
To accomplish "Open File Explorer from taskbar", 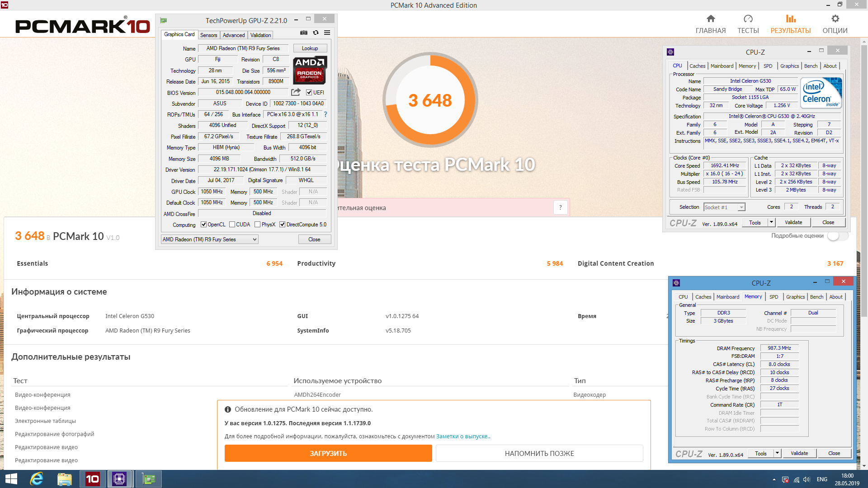I will pyautogui.click(x=64, y=479).
